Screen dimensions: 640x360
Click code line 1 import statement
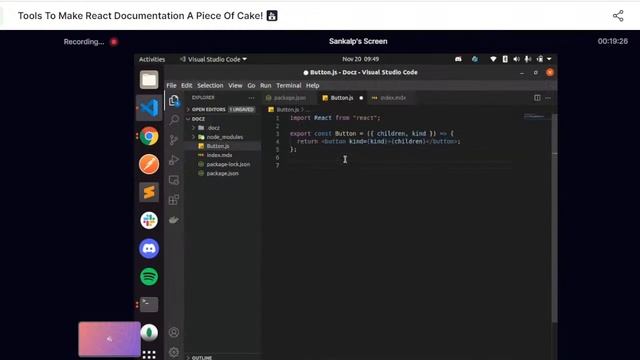[x=335, y=118]
